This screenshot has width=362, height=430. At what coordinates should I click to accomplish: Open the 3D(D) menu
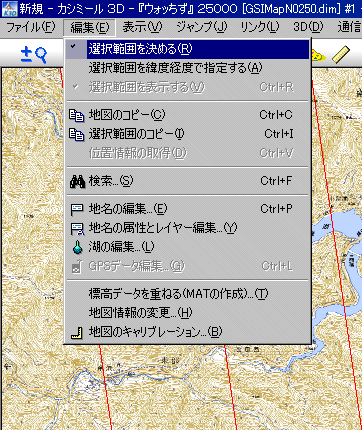click(x=308, y=27)
